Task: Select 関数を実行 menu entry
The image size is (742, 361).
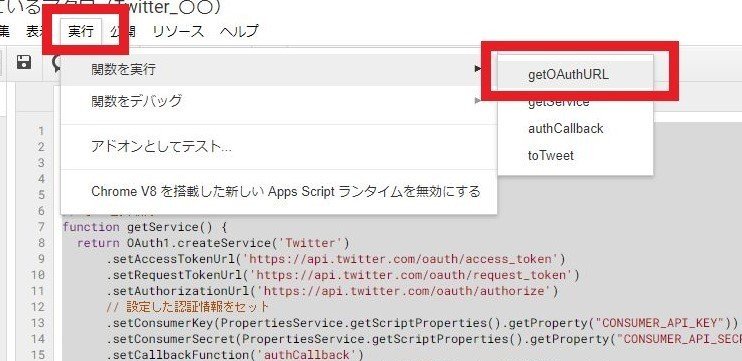Action: point(279,70)
